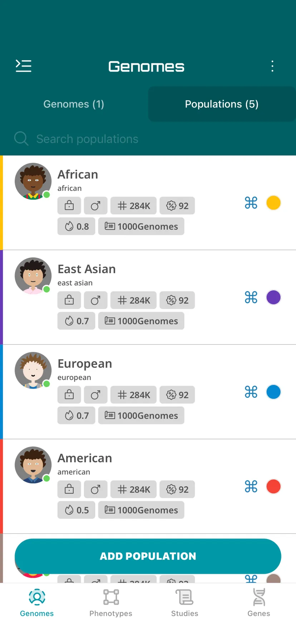Pick the yellow color swatch for African
296x644 pixels.
click(x=273, y=203)
